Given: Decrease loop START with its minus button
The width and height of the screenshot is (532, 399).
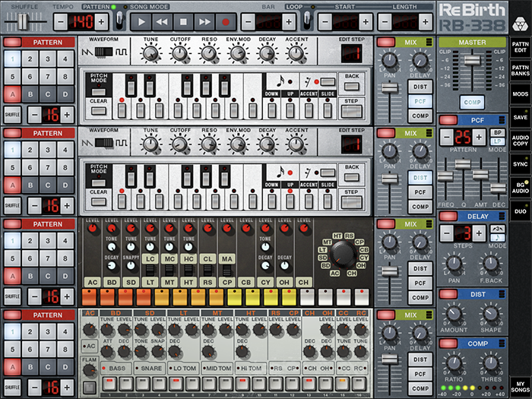Looking at the screenshot, I should (325, 22).
